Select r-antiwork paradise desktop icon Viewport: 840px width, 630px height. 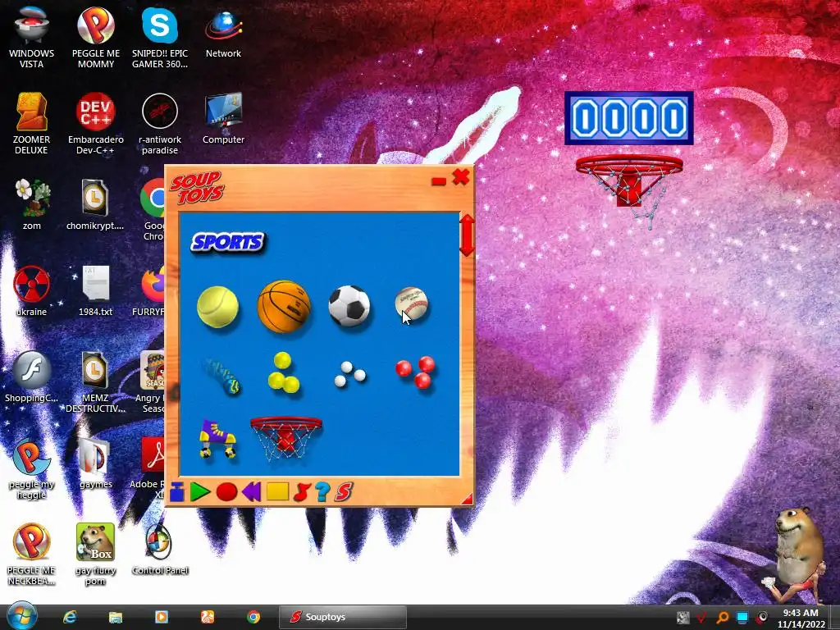coord(160,124)
